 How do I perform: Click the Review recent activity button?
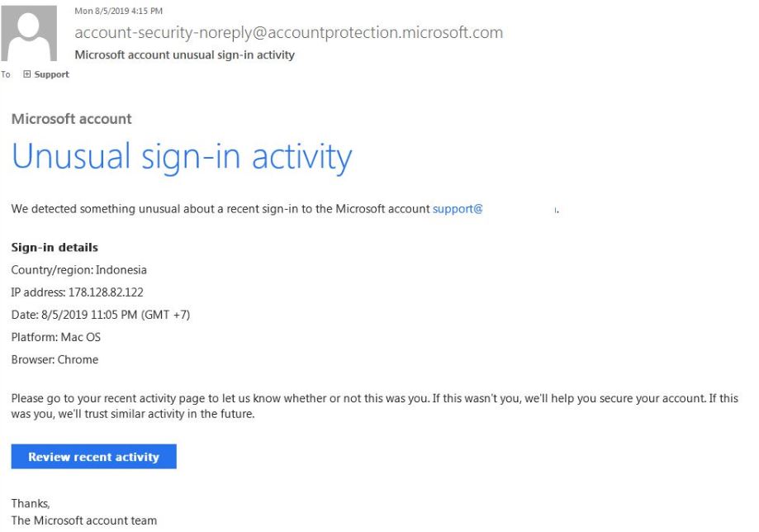click(94, 457)
